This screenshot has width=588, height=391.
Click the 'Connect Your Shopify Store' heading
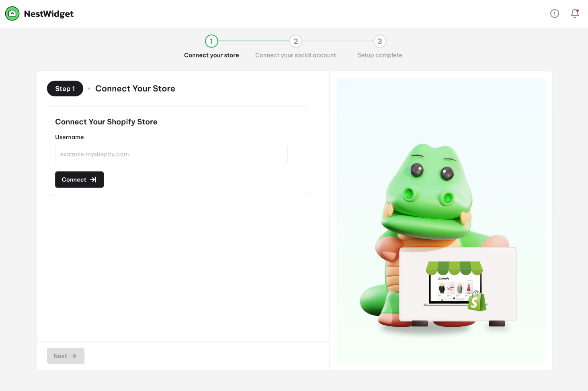pos(106,122)
